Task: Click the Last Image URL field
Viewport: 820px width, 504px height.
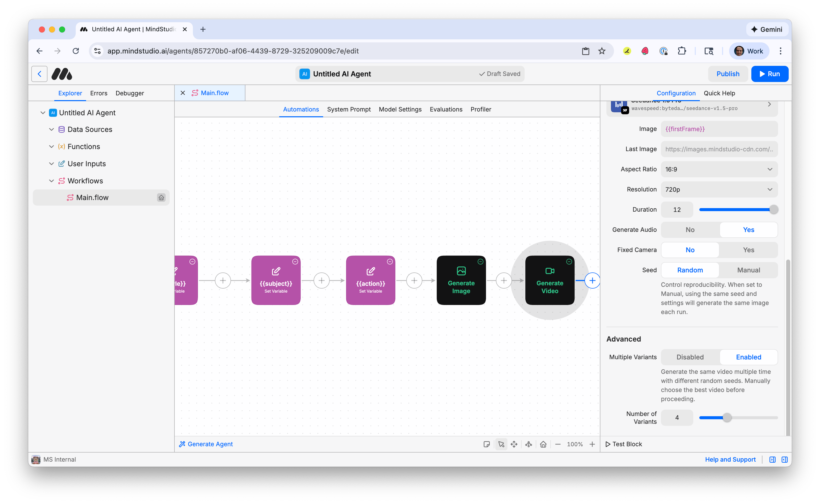Action: coord(719,149)
